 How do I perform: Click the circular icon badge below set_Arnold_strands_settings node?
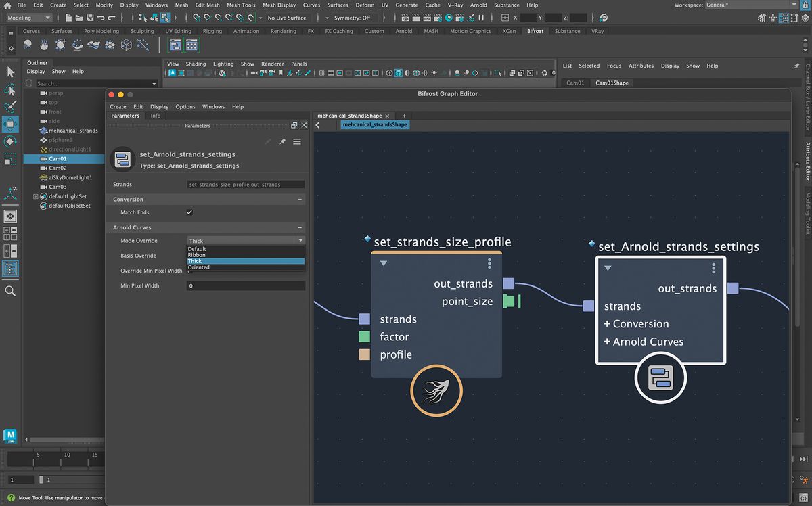coord(660,378)
